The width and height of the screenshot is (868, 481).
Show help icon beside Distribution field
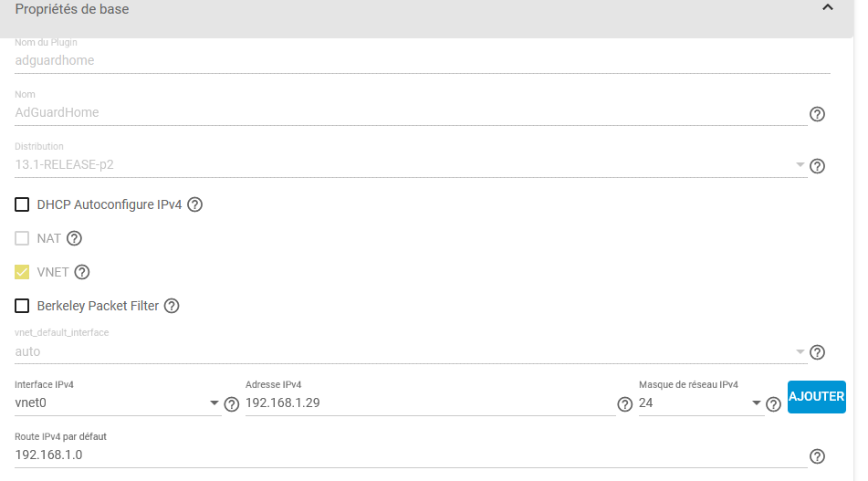pyautogui.click(x=817, y=166)
